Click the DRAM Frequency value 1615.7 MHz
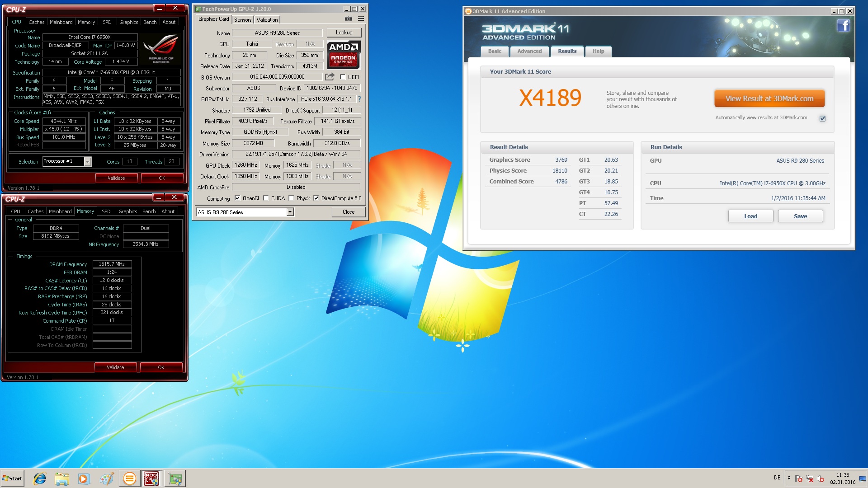Viewport: 868px width, 488px height. [x=112, y=264]
